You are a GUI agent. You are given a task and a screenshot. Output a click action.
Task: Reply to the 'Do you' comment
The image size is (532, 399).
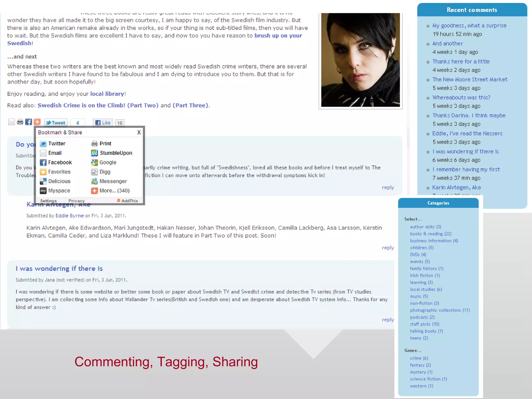coord(388,187)
